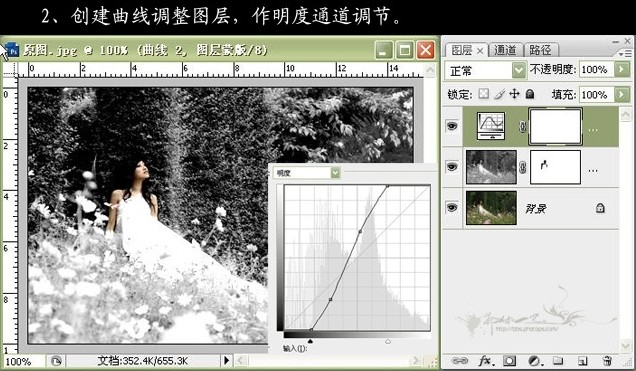Click the ellipsis on the curves layer row

(593, 130)
